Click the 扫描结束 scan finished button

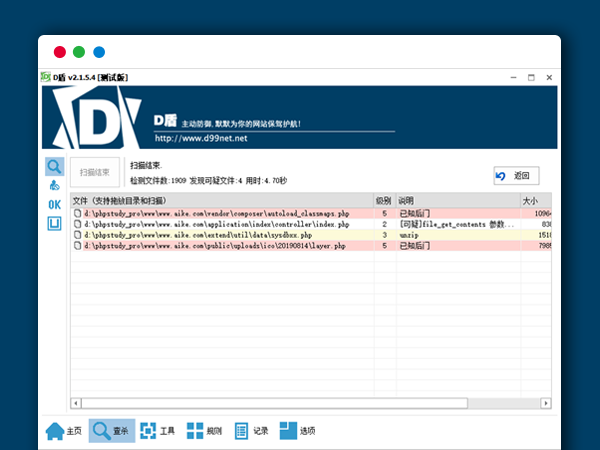pyautogui.click(x=95, y=172)
